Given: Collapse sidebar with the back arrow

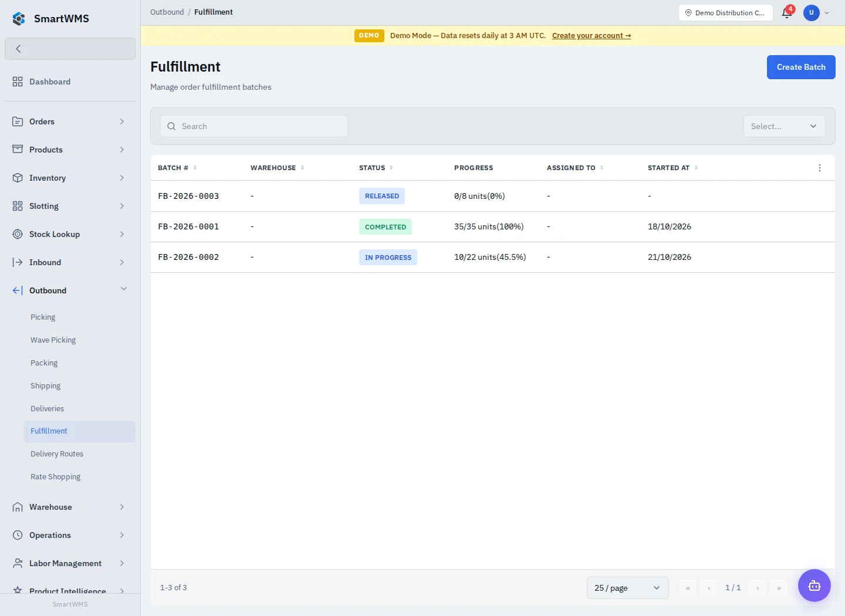Looking at the screenshot, I should pyautogui.click(x=70, y=49).
